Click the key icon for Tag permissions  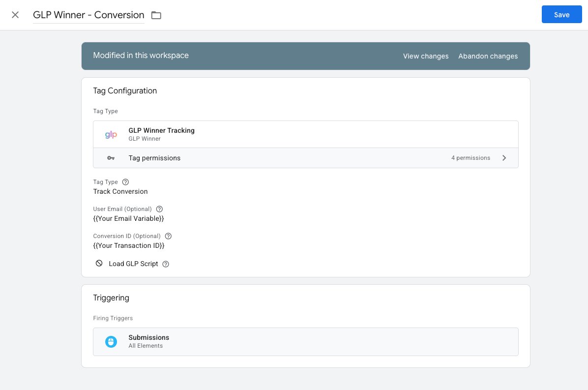pos(111,158)
